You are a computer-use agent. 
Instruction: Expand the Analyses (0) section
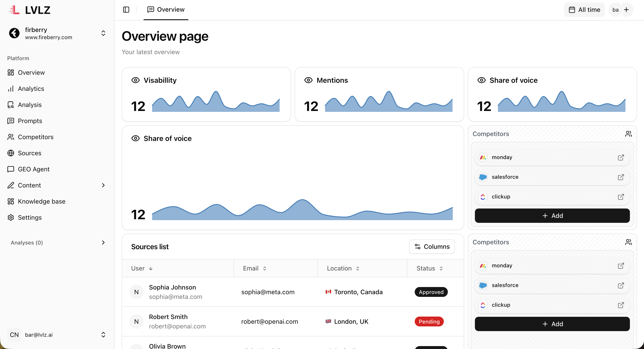tap(103, 243)
